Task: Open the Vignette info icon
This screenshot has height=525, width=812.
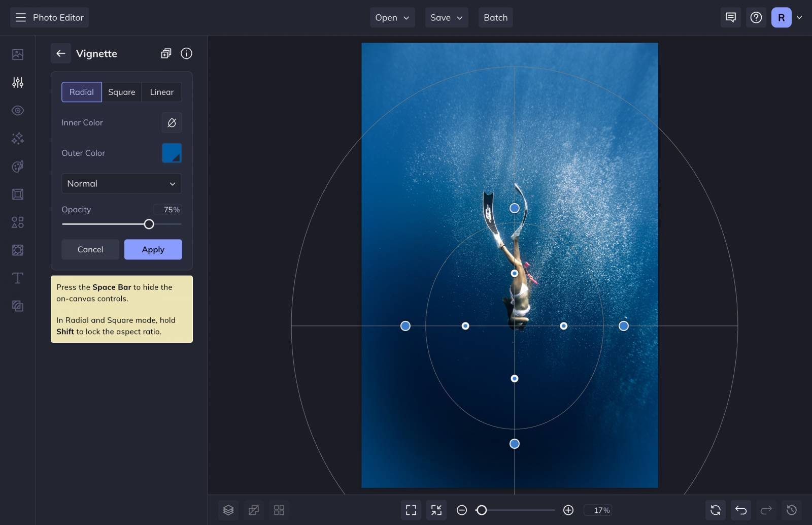Action: tap(186, 53)
